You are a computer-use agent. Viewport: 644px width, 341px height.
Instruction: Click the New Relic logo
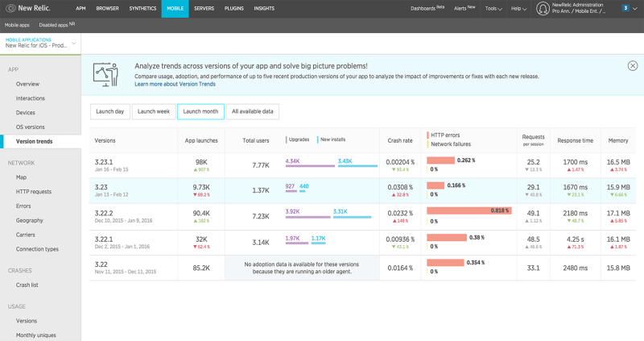pyautogui.click(x=28, y=8)
